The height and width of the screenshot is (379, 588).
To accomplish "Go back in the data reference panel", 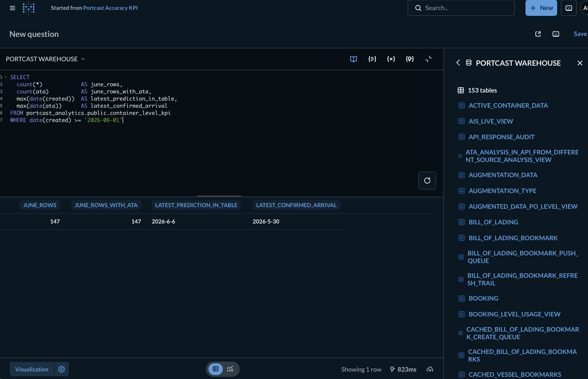I will 458,63.
